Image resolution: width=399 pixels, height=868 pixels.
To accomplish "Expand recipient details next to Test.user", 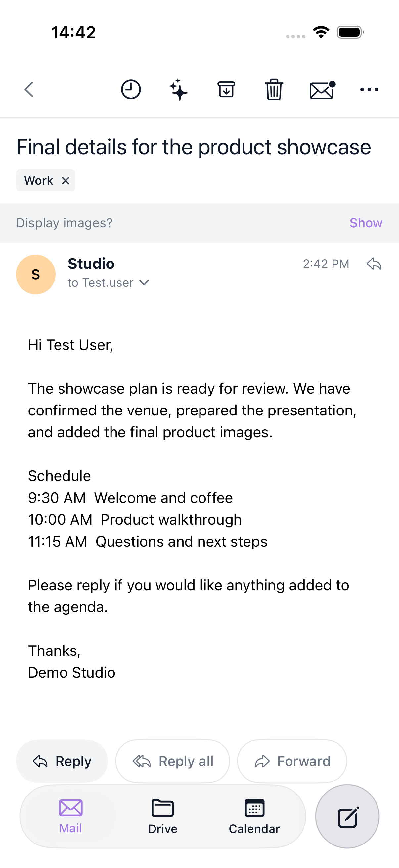I will pyautogui.click(x=144, y=283).
